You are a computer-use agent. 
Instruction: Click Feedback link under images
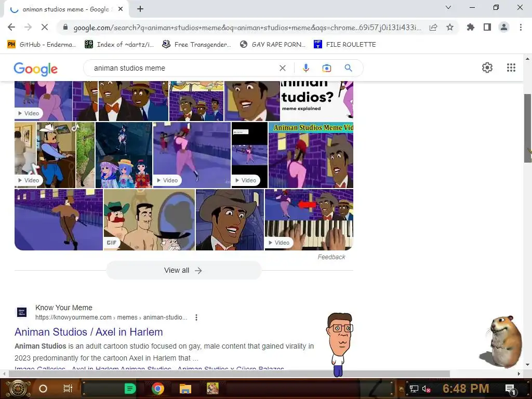coord(331,257)
